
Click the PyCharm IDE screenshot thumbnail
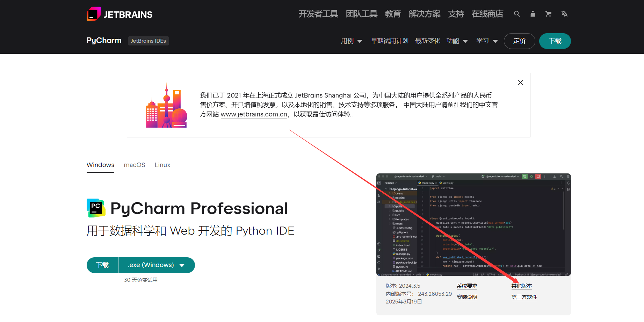(x=473, y=224)
